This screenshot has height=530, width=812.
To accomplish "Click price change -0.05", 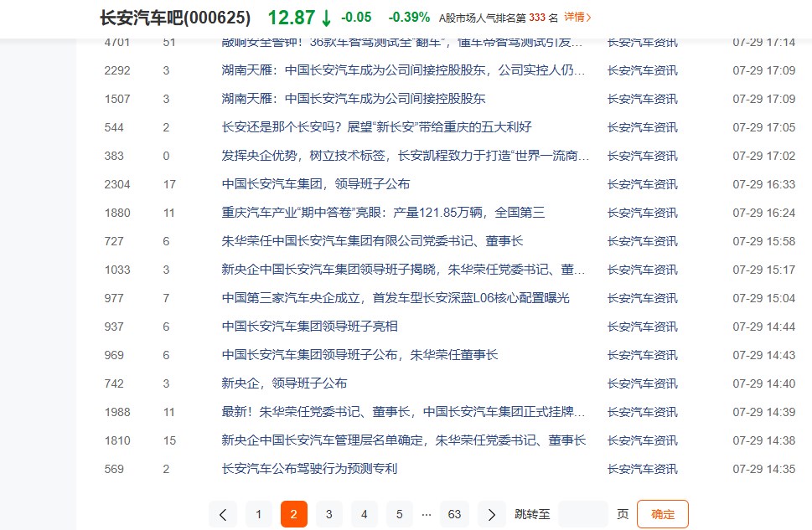I will click(x=356, y=17).
